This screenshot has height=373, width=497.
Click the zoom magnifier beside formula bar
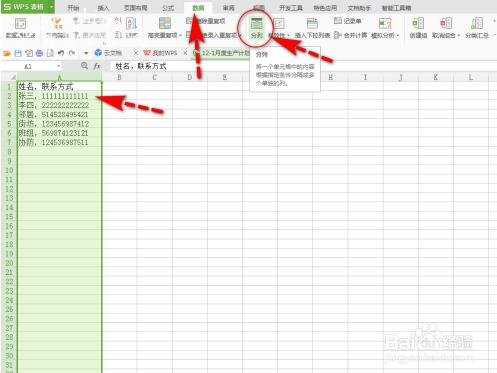coord(84,66)
